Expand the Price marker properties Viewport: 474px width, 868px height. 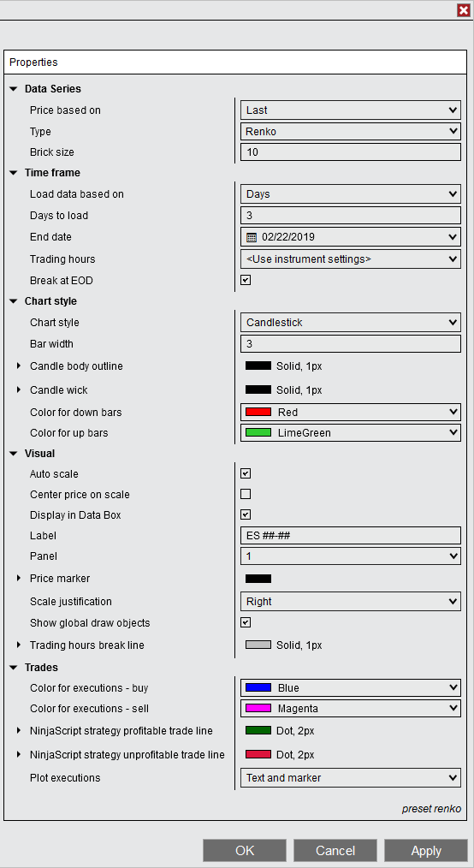[x=19, y=578]
